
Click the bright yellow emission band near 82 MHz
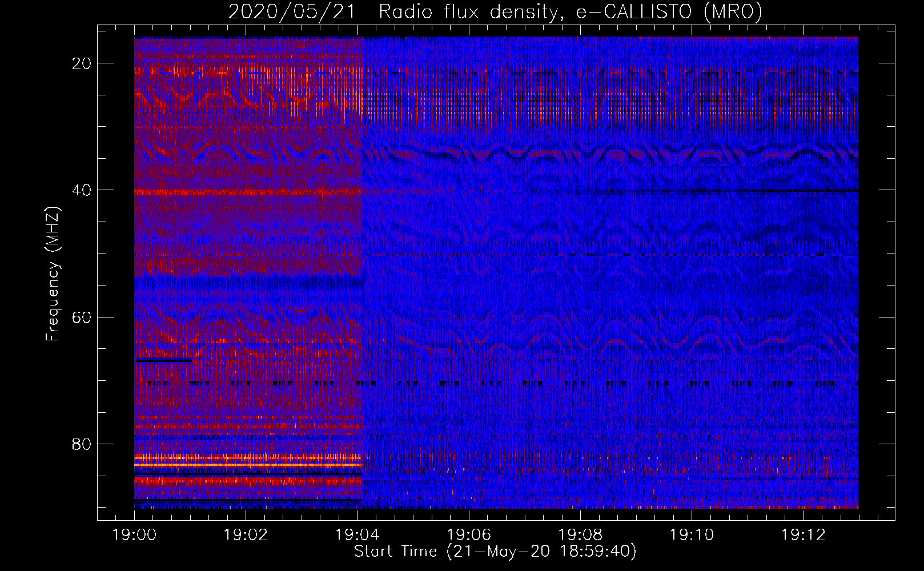(x=248, y=458)
